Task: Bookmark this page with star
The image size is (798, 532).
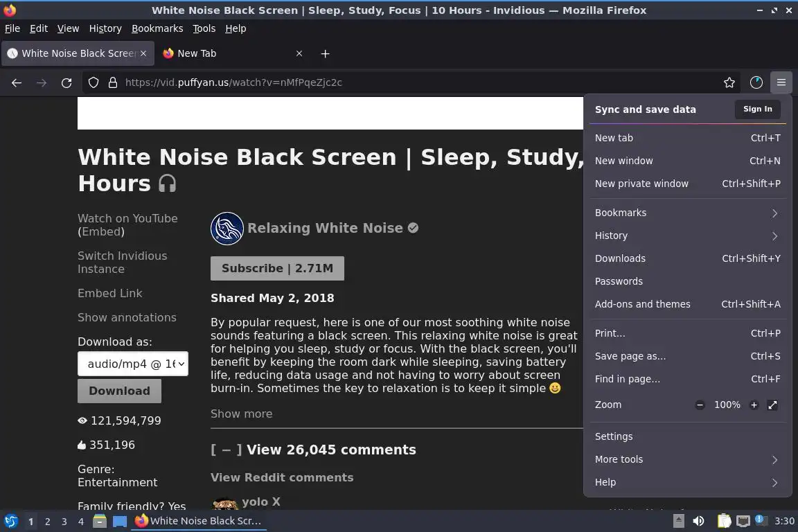Action: click(729, 82)
